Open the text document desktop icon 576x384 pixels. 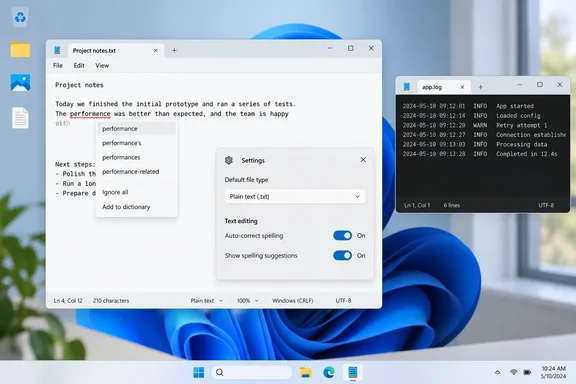[x=20, y=118]
